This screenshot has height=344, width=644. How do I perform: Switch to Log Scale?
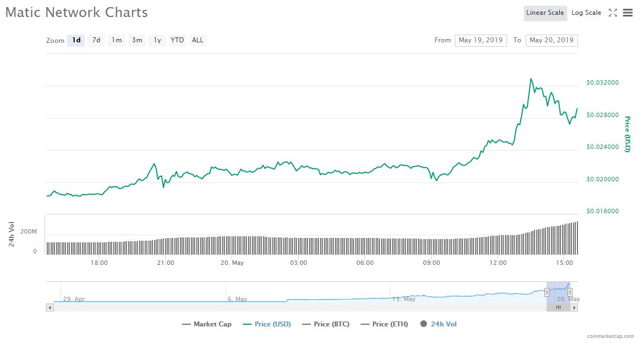586,13
